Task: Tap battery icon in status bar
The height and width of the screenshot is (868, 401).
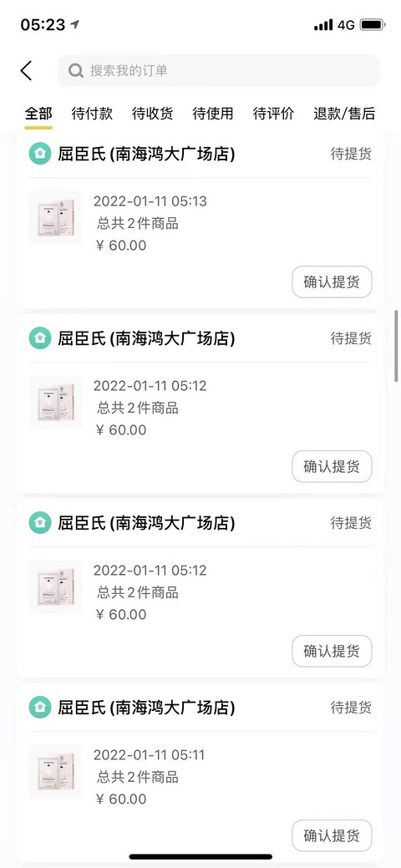Action: pos(373,25)
